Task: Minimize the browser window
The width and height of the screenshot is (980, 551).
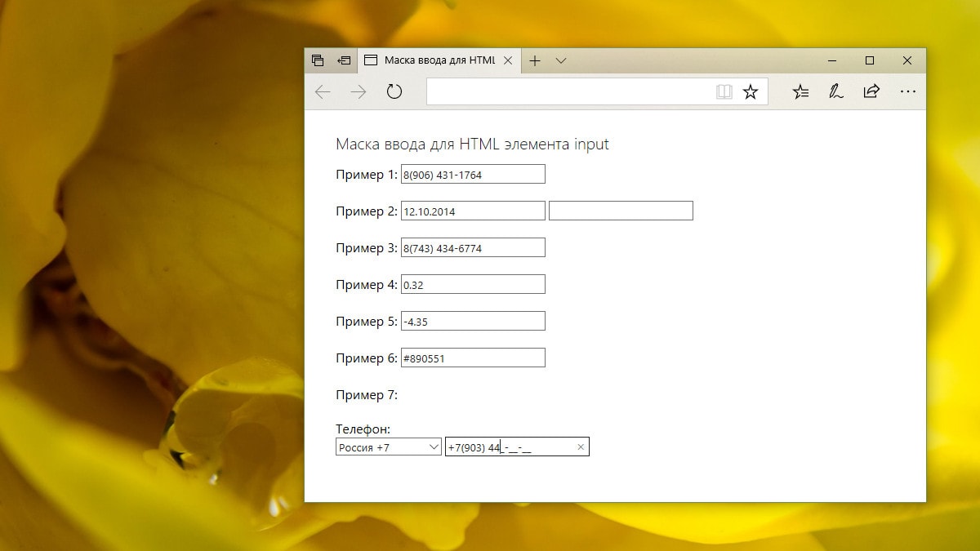Action: [832, 60]
